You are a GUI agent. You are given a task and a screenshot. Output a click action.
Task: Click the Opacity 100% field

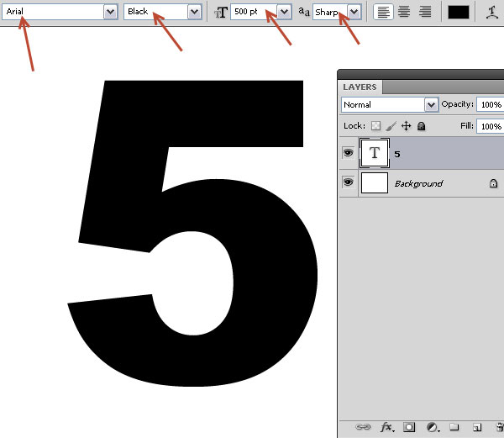tap(491, 105)
